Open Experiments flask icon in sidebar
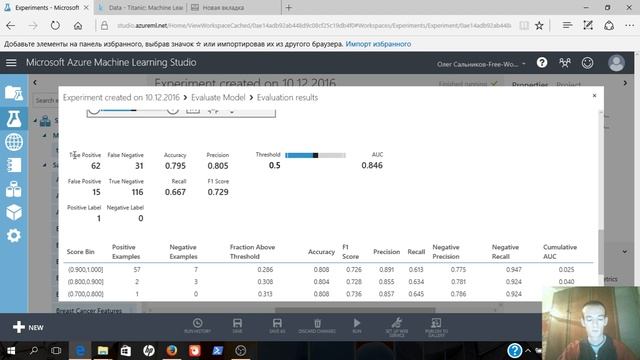Image resolution: width=640 pixels, height=360 pixels. tap(13, 119)
